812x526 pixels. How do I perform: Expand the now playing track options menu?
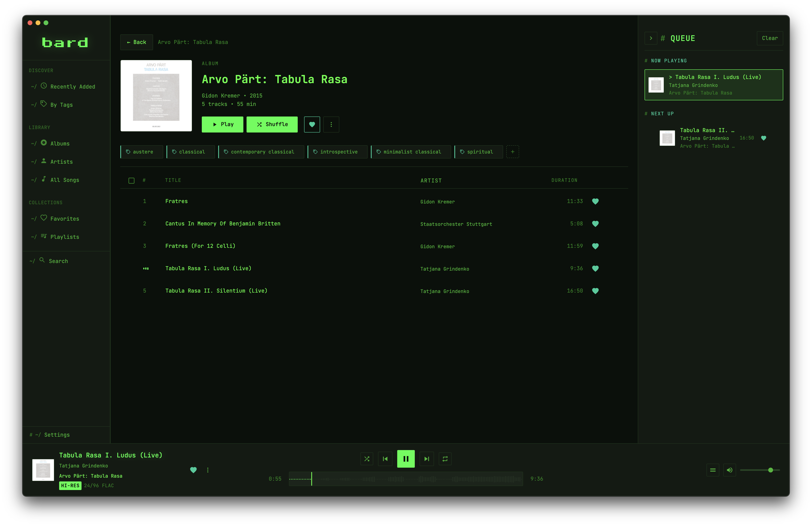pos(207,470)
